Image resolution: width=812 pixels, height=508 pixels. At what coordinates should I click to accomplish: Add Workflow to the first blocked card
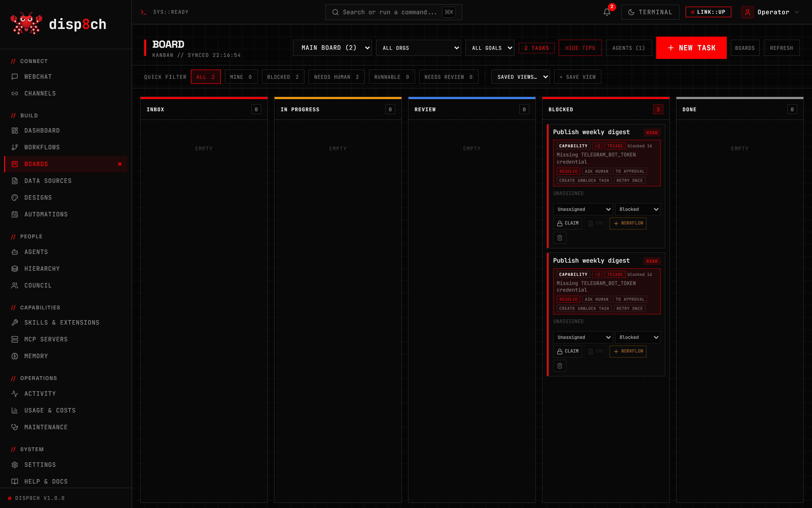[628, 223]
